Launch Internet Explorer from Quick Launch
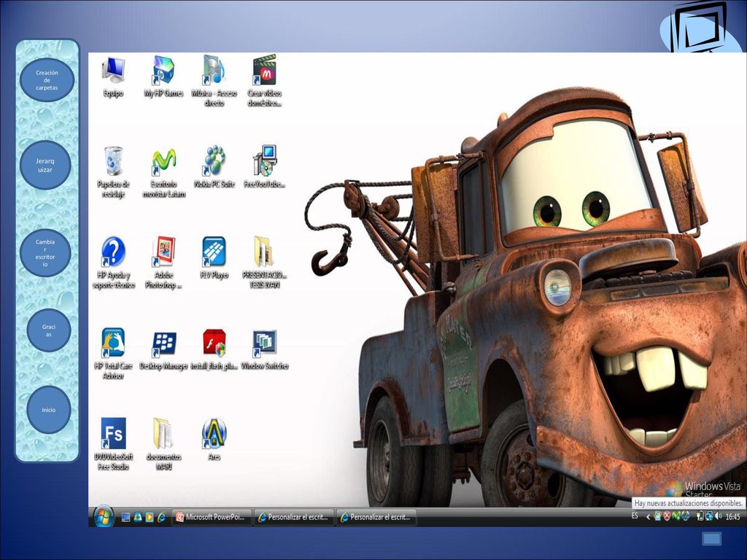Screen dimensions: 747x560 [162, 517]
